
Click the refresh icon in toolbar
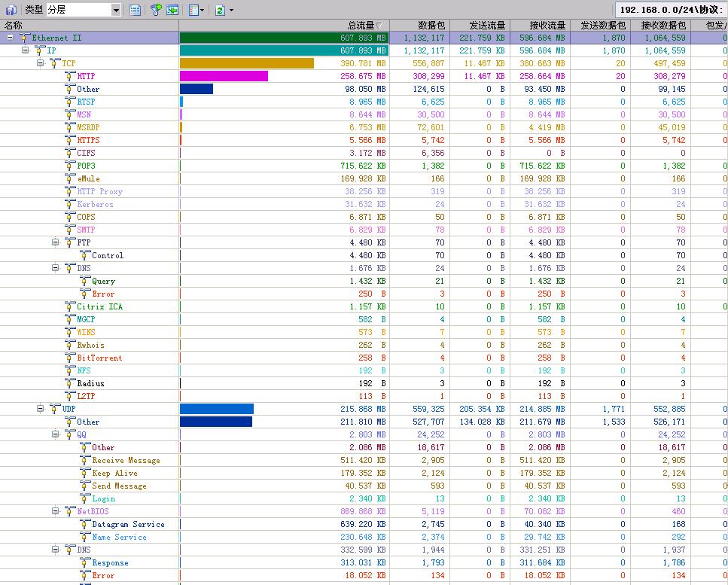pos(219,10)
